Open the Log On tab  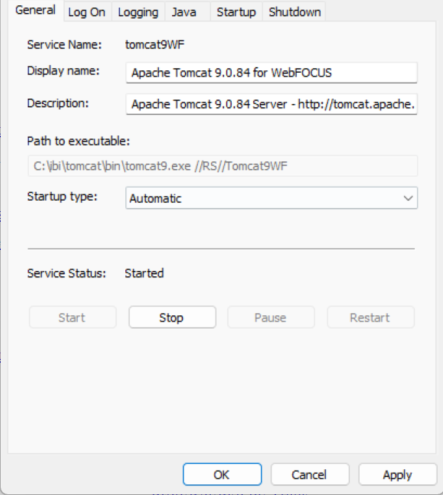(87, 12)
